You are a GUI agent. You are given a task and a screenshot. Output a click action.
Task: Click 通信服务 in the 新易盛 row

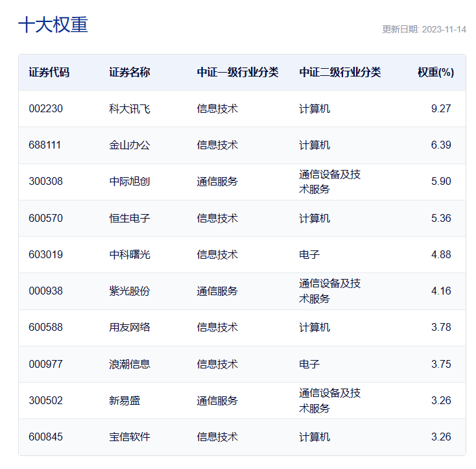tap(217, 400)
